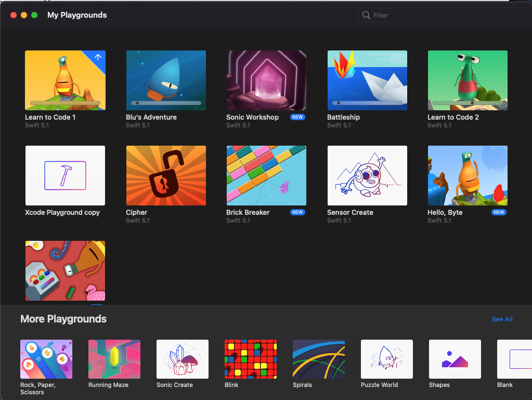
Task: Select the Shapes template icon
Action: pyautogui.click(x=455, y=359)
